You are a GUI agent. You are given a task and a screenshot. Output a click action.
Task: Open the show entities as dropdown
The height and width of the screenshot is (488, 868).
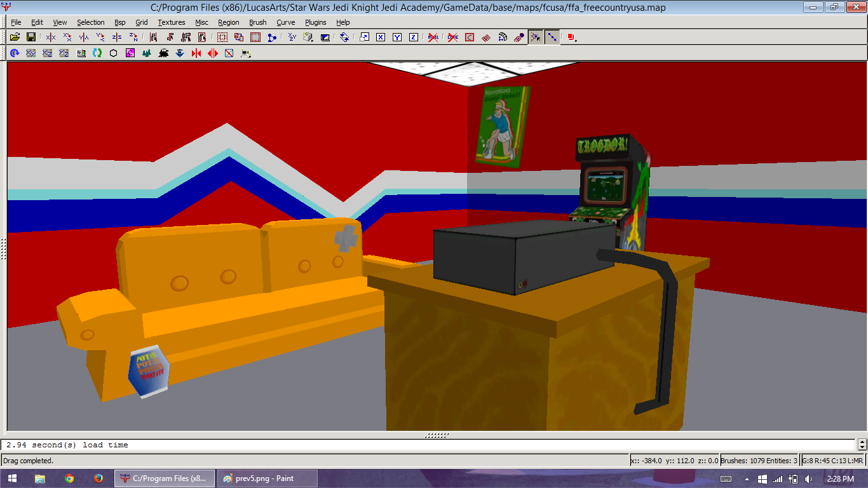click(x=571, y=37)
